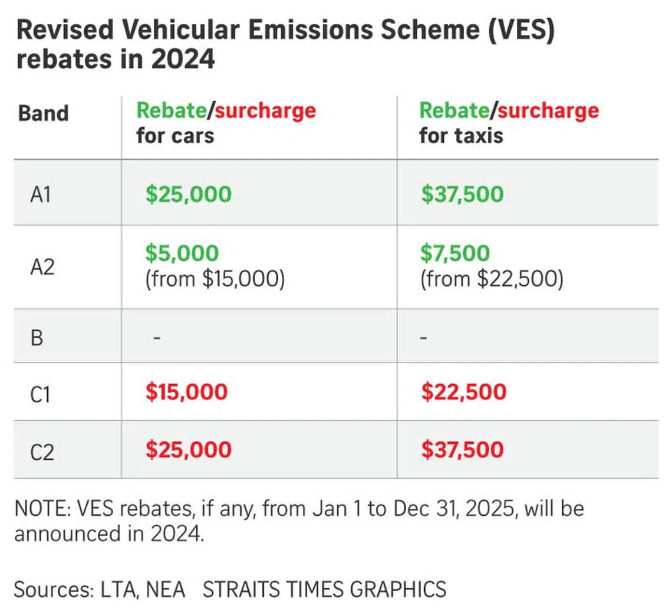This screenshot has width=672, height=616.
Task: Click the green $37,500 rebate for A1 taxis
Action: 462,195
